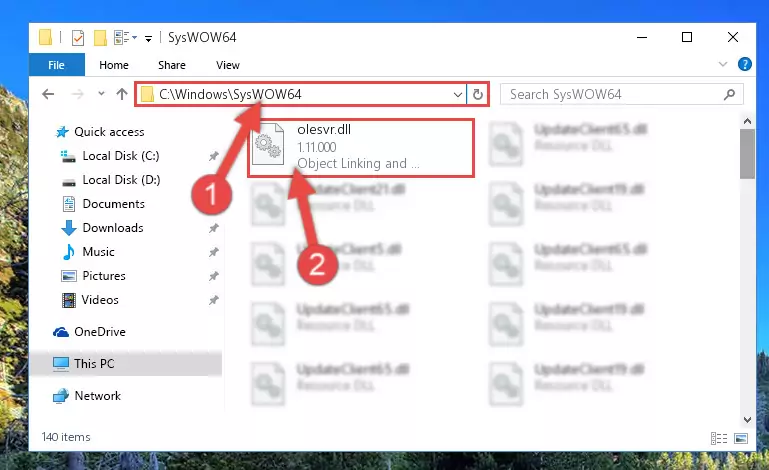Open the View ribbon tab
The width and height of the screenshot is (769, 470).
(228, 65)
